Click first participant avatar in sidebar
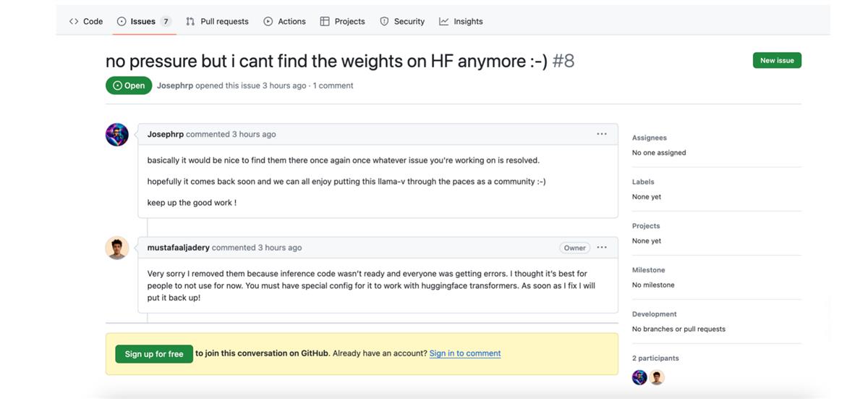This screenshot has width=868, height=399. [x=639, y=377]
